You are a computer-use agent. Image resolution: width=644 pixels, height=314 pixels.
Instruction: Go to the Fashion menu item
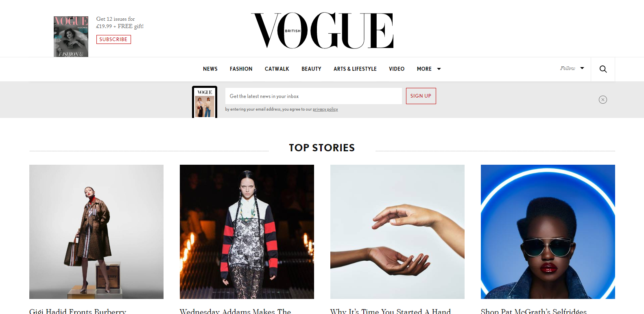(x=241, y=69)
